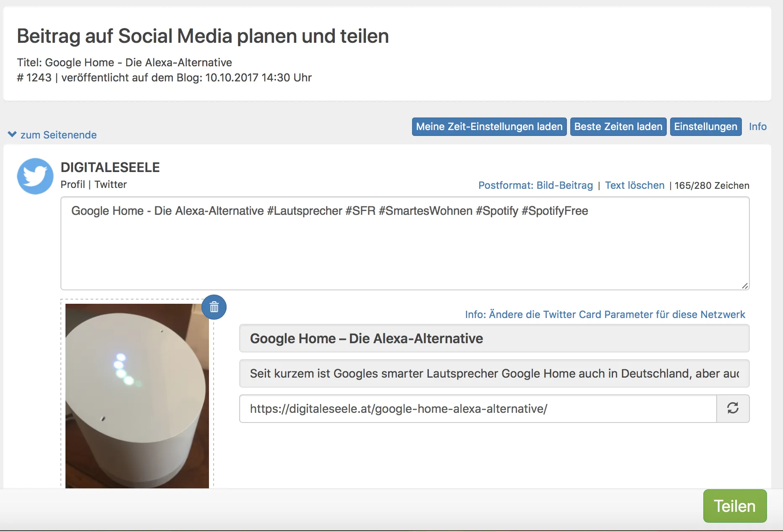Focus the tweet text area with hashtags
The width and height of the screenshot is (783, 532).
405,243
